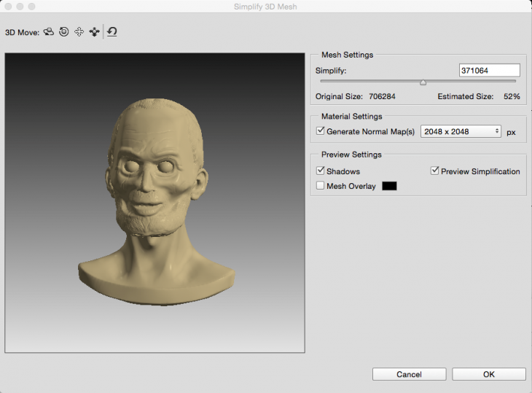Open the 2048 x 2048 normal map size dropdown
532x393 pixels.
click(x=461, y=131)
